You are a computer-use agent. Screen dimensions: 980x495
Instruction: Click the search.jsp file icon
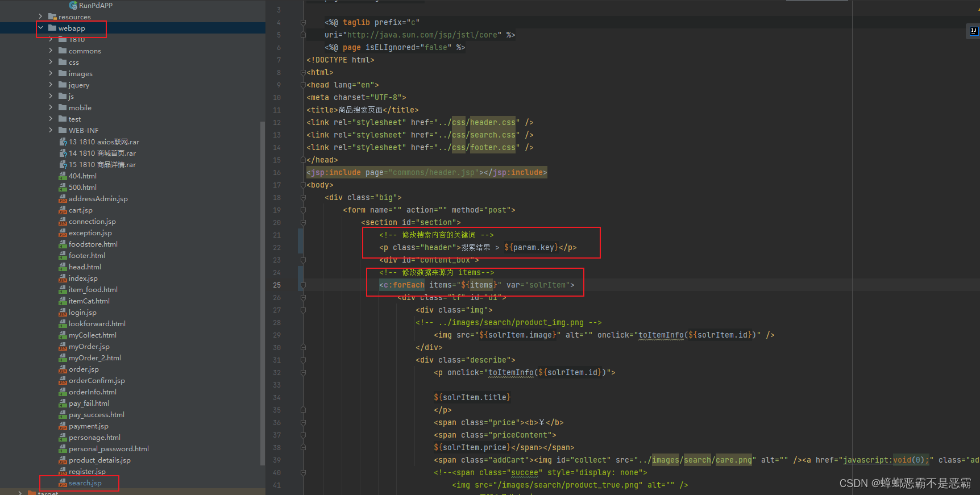(63, 482)
